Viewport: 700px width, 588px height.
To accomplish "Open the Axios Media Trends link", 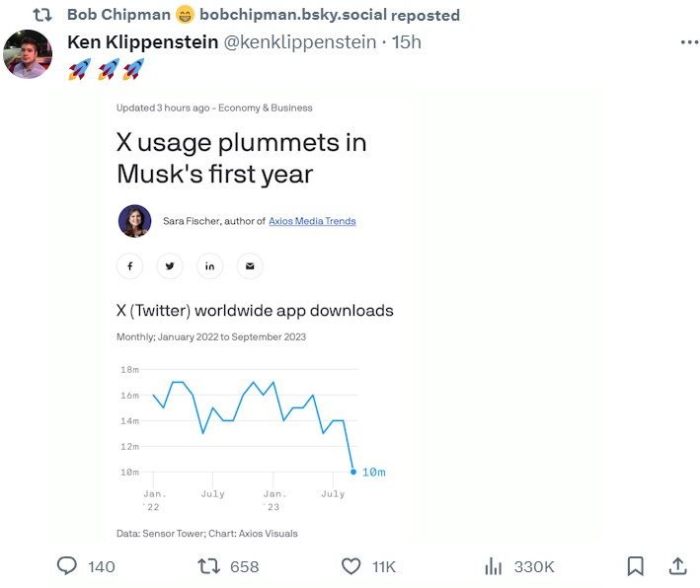I will coord(312,221).
